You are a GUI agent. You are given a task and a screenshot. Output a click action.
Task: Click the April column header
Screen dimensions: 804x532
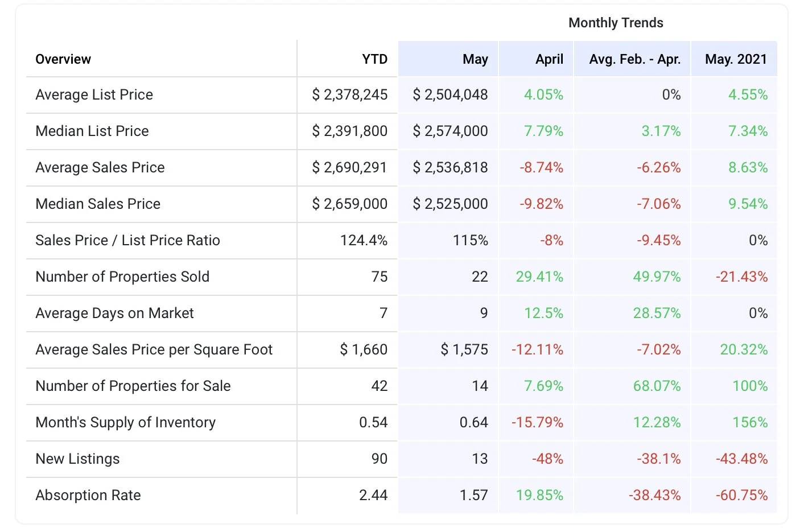(549, 59)
